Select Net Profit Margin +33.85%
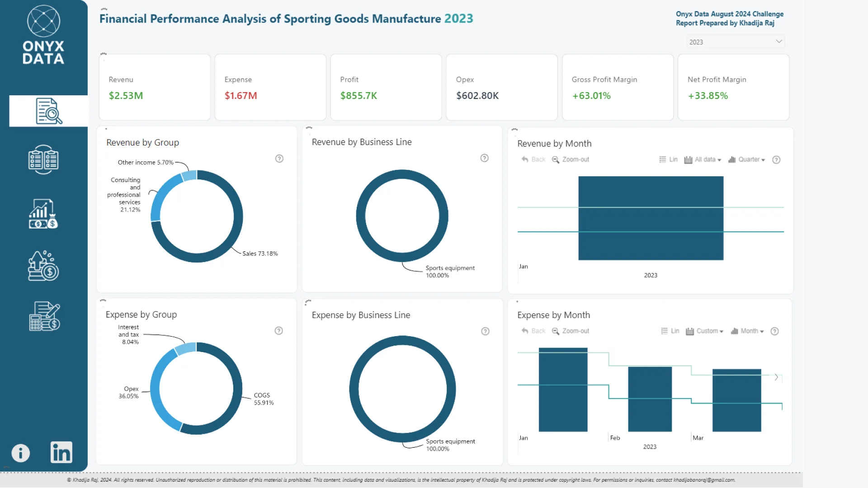 [x=708, y=96]
